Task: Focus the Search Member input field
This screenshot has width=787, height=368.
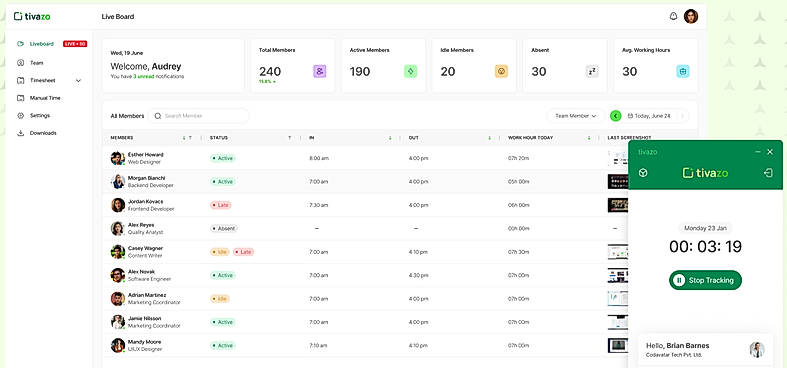Action: click(199, 116)
